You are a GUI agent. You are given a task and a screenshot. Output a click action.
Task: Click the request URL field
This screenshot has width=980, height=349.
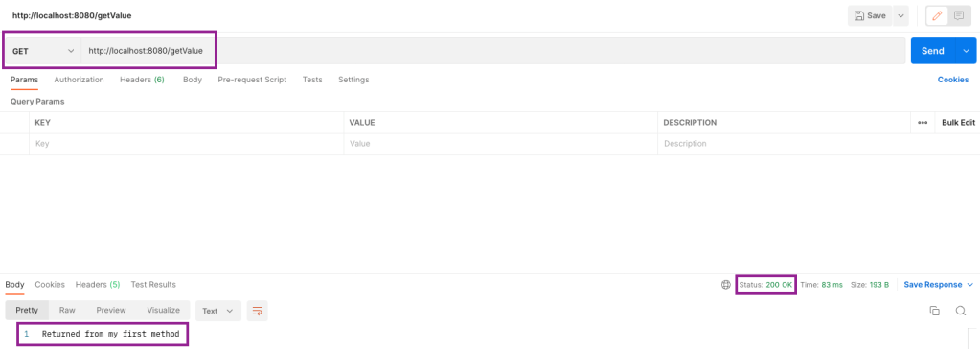pos(493,51)
